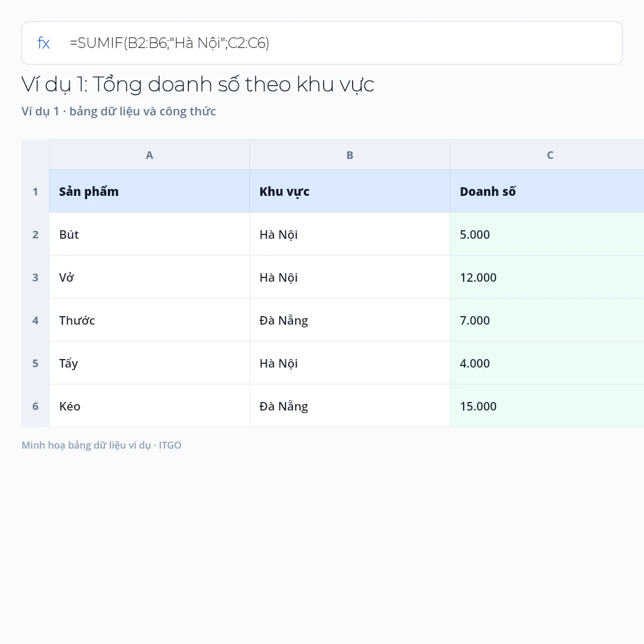Select column C header
The image size is (644, 644).
coord(547,155)
